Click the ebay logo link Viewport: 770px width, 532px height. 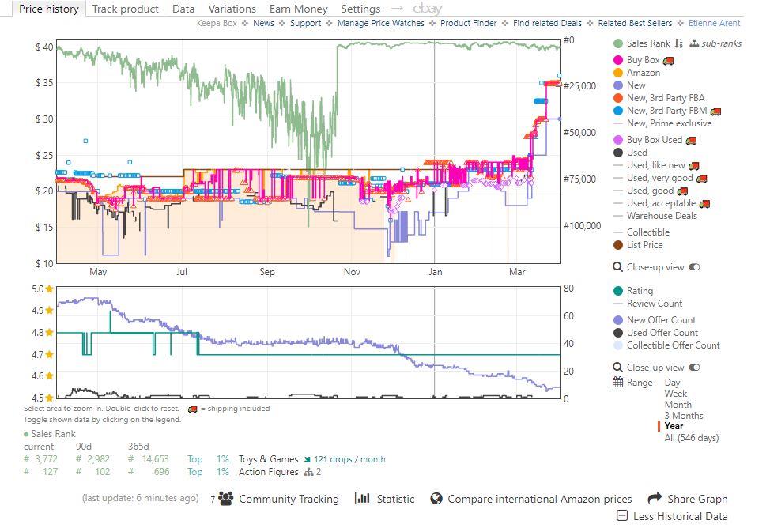(x=428, y=9)
